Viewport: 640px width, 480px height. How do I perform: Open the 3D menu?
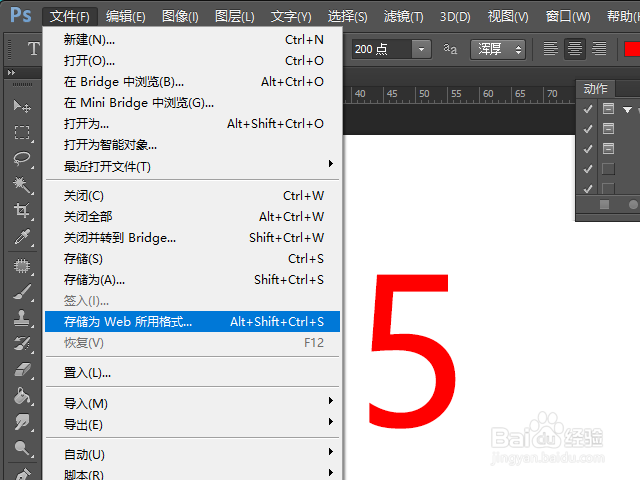455,16
